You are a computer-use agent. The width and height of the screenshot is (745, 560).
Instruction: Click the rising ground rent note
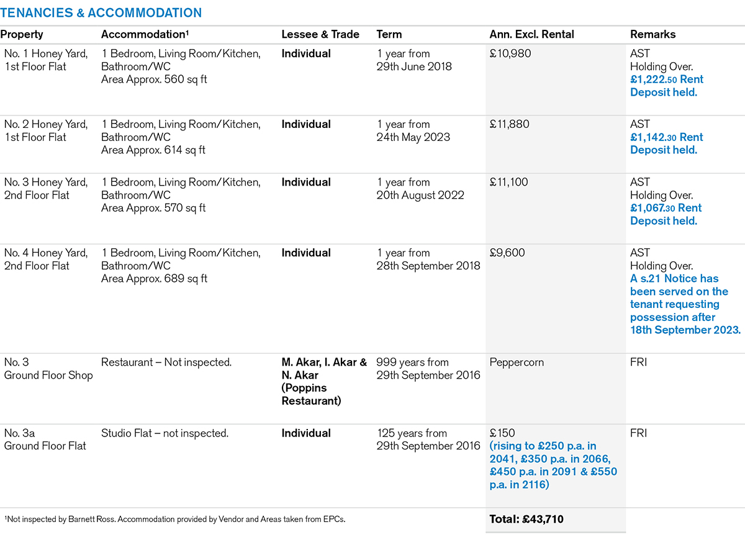point(553,465)
